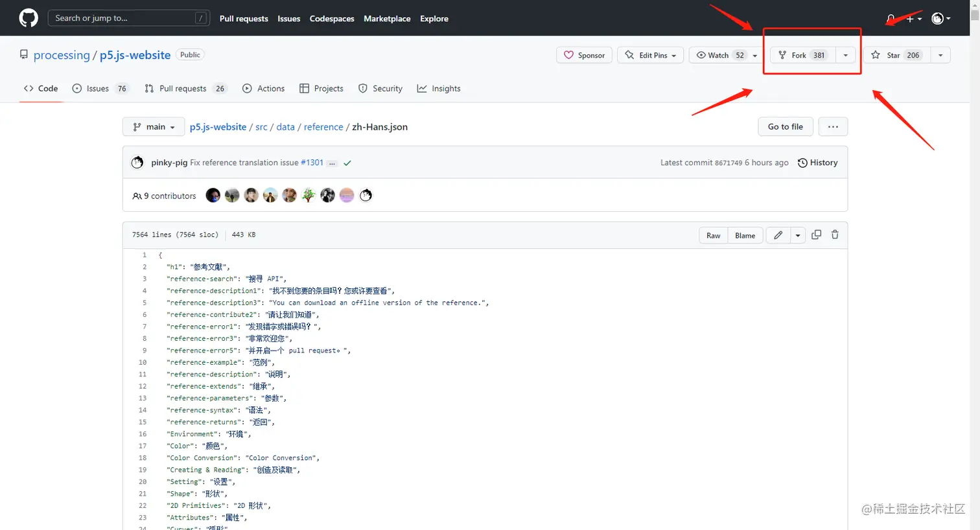Star the repository
Image resolution: width=980 pixels, height=530 pixels.
point(897,55)
